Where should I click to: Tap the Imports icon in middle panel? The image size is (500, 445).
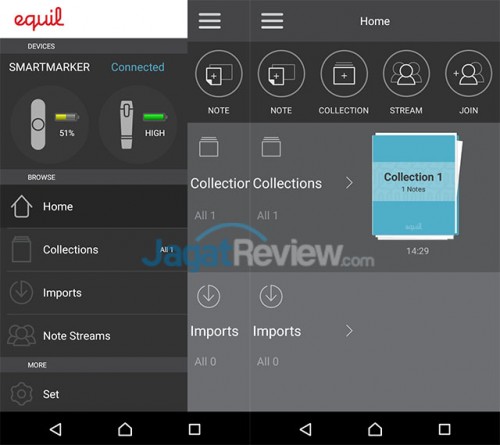(x=209, y=296)
